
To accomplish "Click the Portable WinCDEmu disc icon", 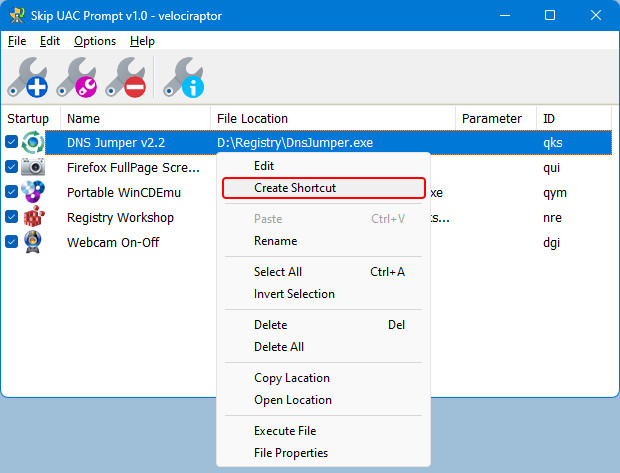I will [33, 192].
